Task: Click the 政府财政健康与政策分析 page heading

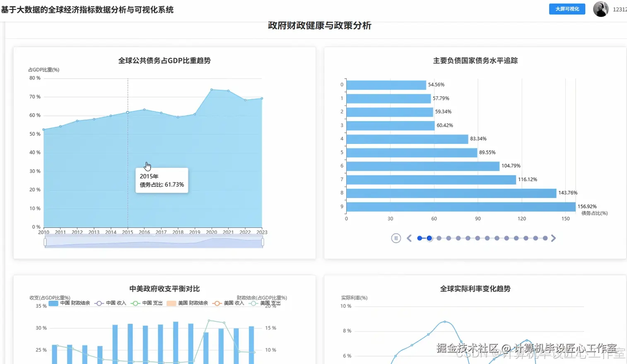Action: point(320,26)
